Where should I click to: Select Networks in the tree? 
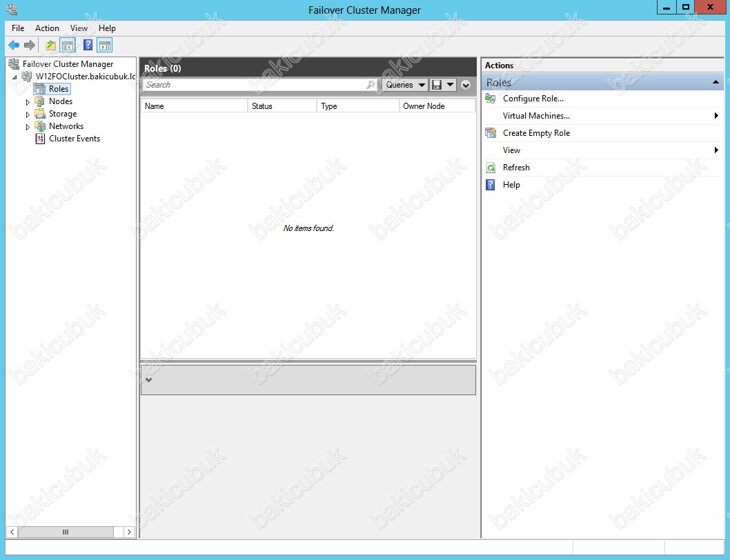[66, 126]
